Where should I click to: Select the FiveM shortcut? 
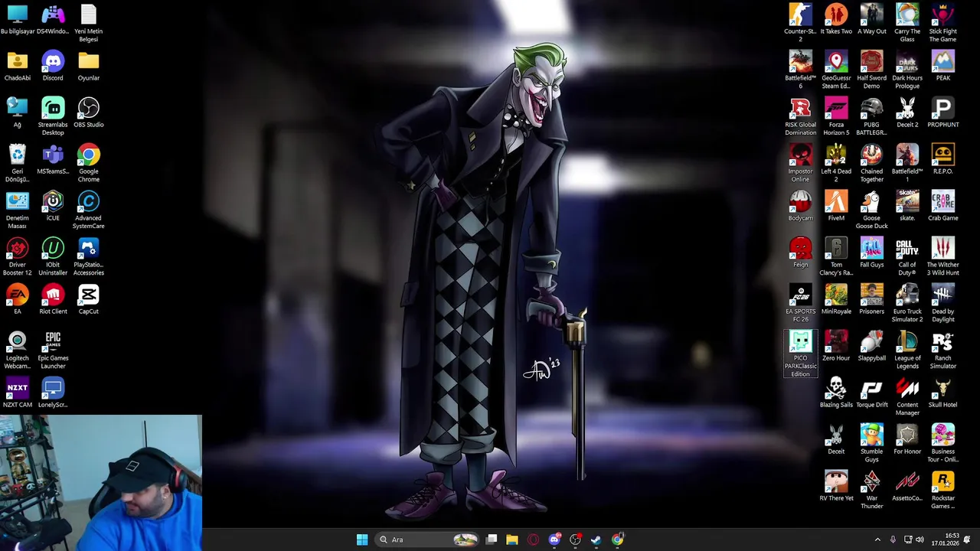pos(836,206)
